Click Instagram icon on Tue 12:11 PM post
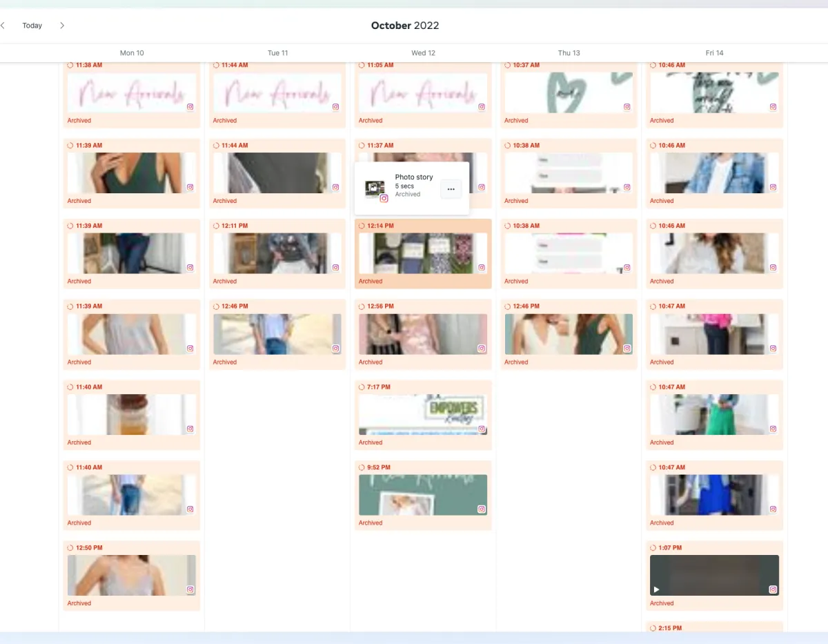This screenshot has width=828, height=644. point(336,268)
